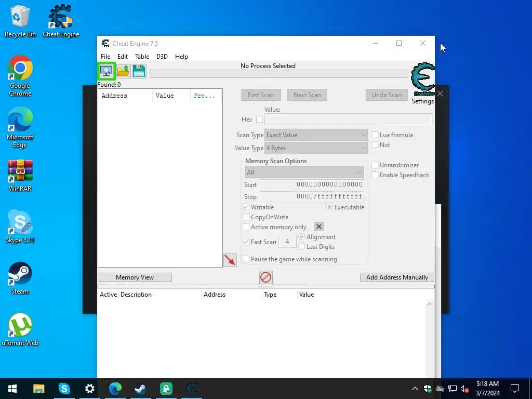Open the File menu
The width and height of the screenshot is (532, 399).
coord(105,57)
